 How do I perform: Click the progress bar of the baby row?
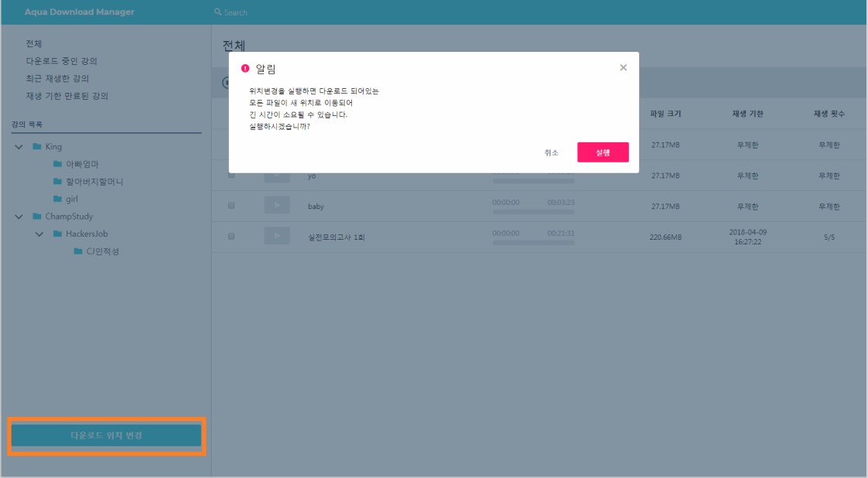click(533, 212)
